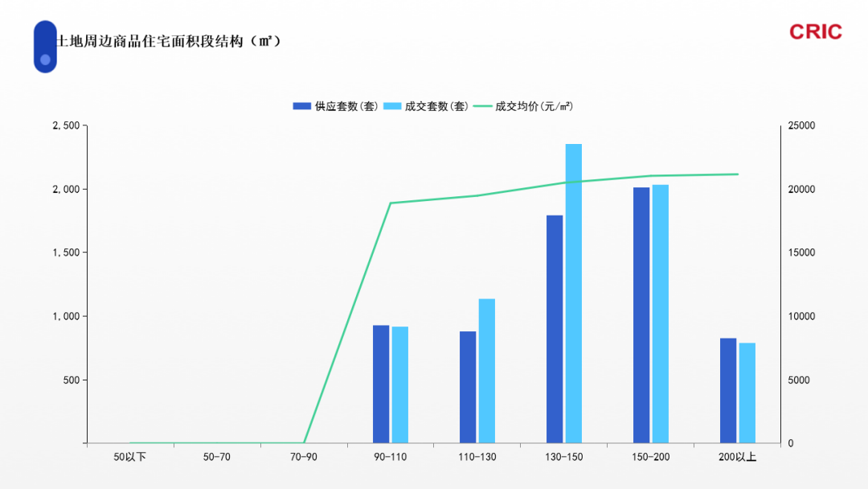The height and width of the screenshot is (489, 868).
Task: Toggle the 成交均价(元/㎡) legend entry
Action: click(523, 106)
